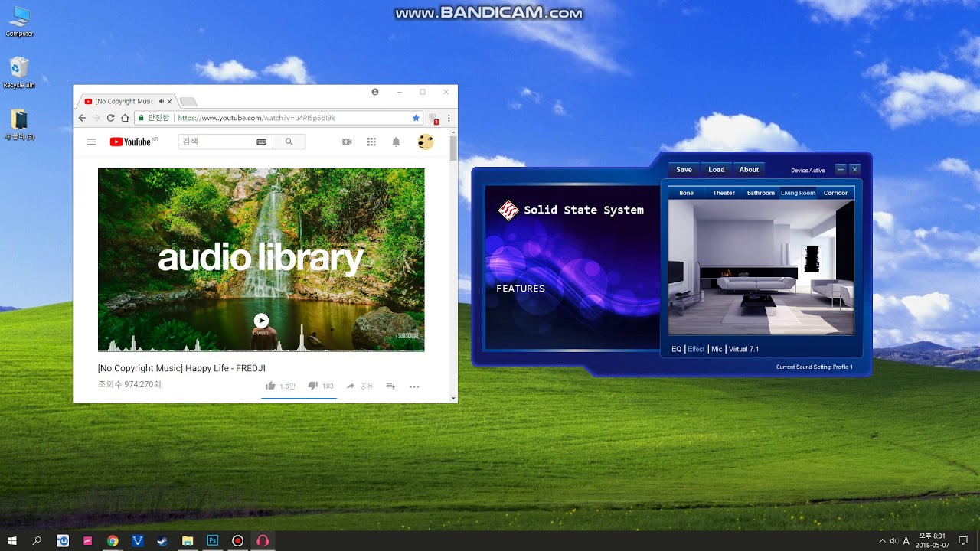Show hidden system tray icons

coord(882,541)
